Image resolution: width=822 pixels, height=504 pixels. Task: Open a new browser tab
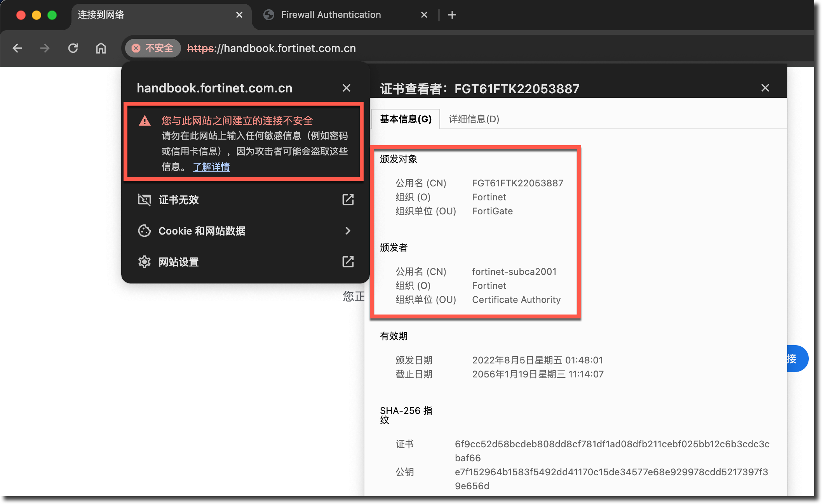click(452, 15)
